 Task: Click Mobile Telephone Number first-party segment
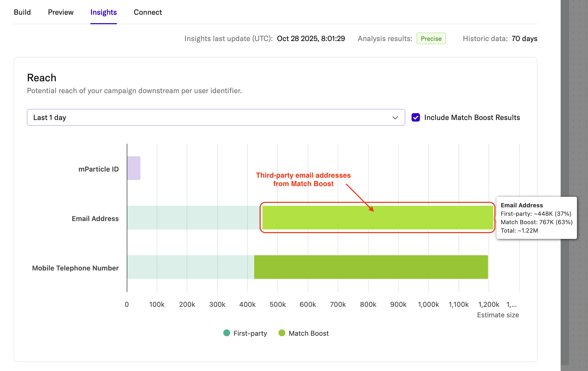(x=190, y=267)
